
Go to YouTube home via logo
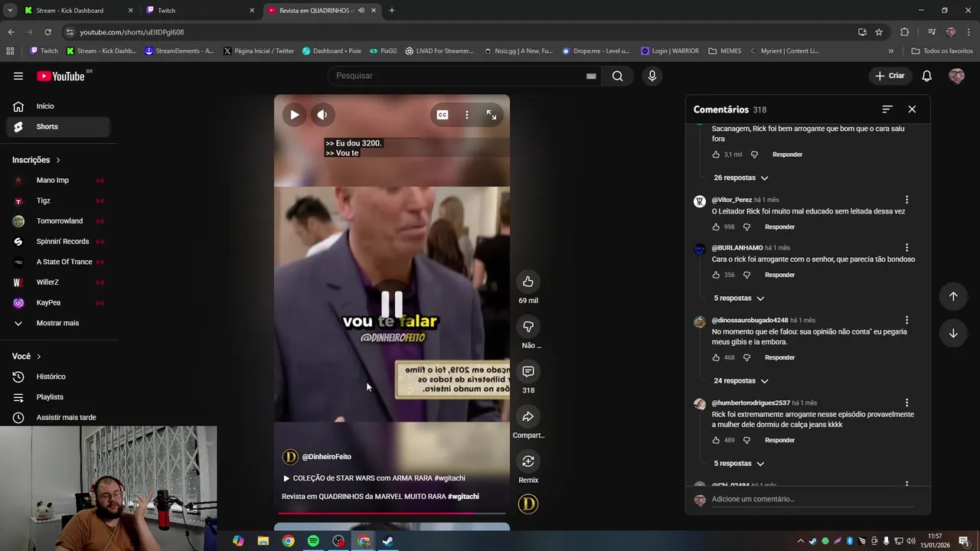tap(61, 76)
